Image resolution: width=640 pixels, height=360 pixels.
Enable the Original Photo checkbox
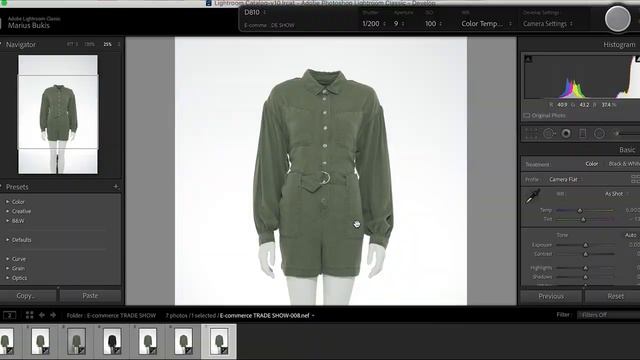pyautogui.click(x=527, y=116)
